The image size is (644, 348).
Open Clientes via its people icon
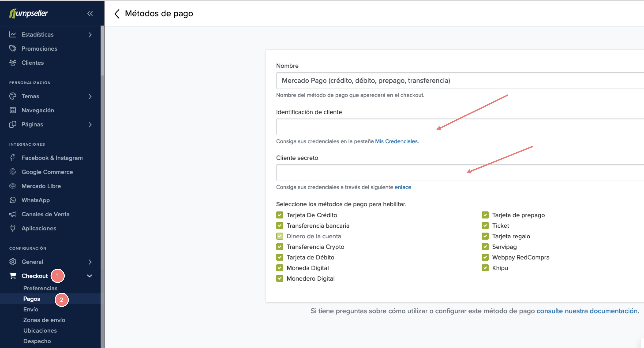[x=13, y=63]
